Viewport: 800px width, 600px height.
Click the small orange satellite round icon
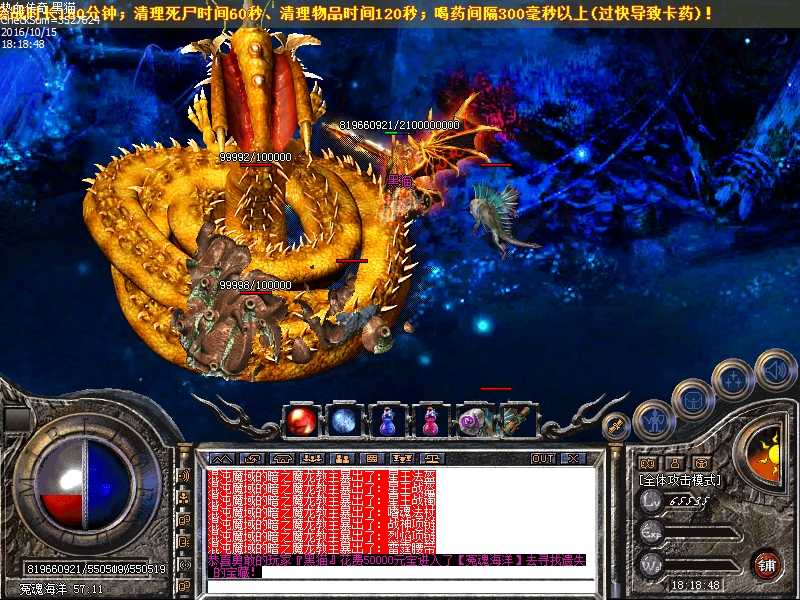616,427
